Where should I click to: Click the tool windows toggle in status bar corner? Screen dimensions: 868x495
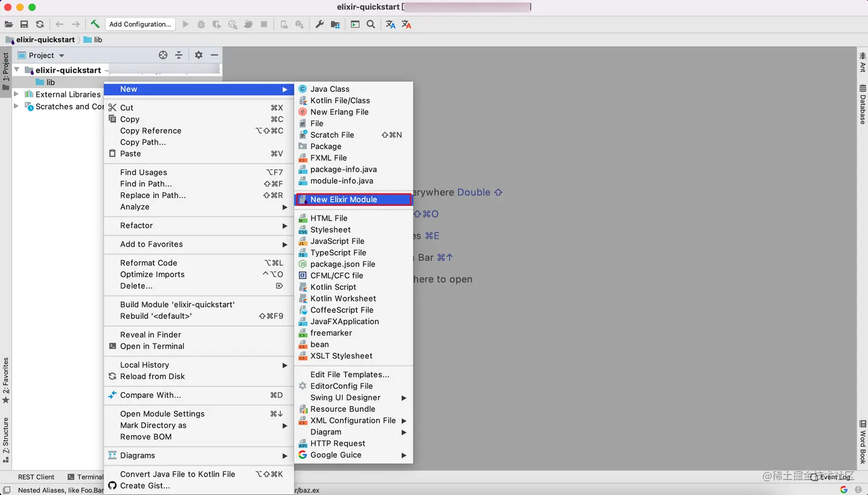6,490
